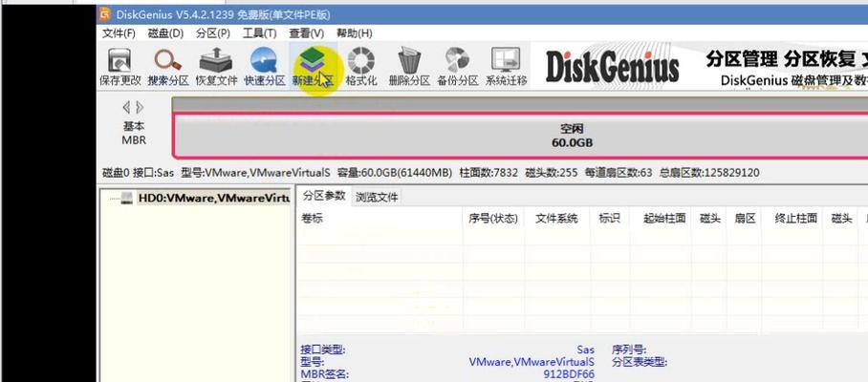Select HD0:VMware,VMwareVirtu disk tree item
This screenshot has width=868, height=382.
coord(214,198)
